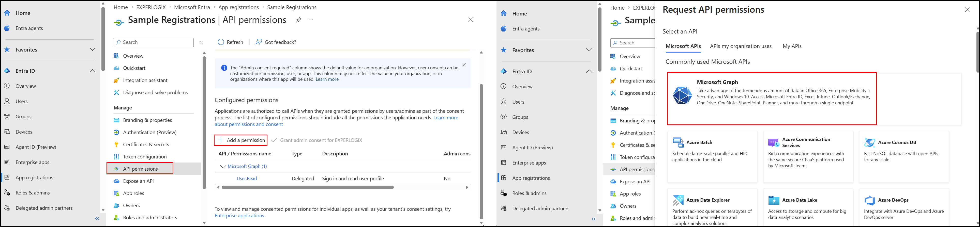Open the Got feedback? icon button
The height and width of the screenshot is (227, 980).
[x=259, y=42]
